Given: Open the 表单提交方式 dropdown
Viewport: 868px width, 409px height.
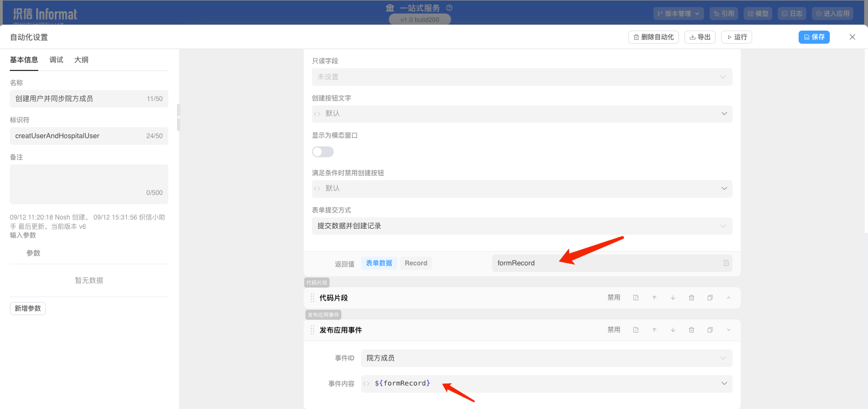Looking at the screenshot, I should click(x=522, y=226).
